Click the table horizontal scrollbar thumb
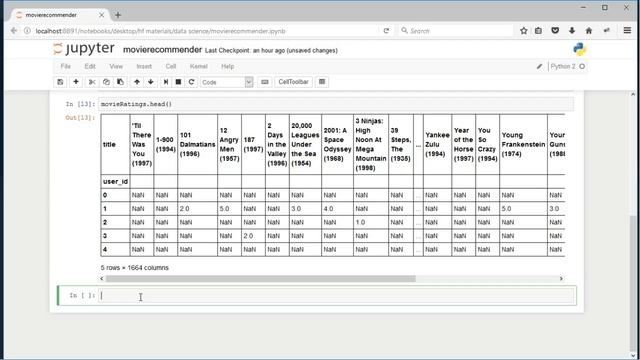 [x=260, y=278]
